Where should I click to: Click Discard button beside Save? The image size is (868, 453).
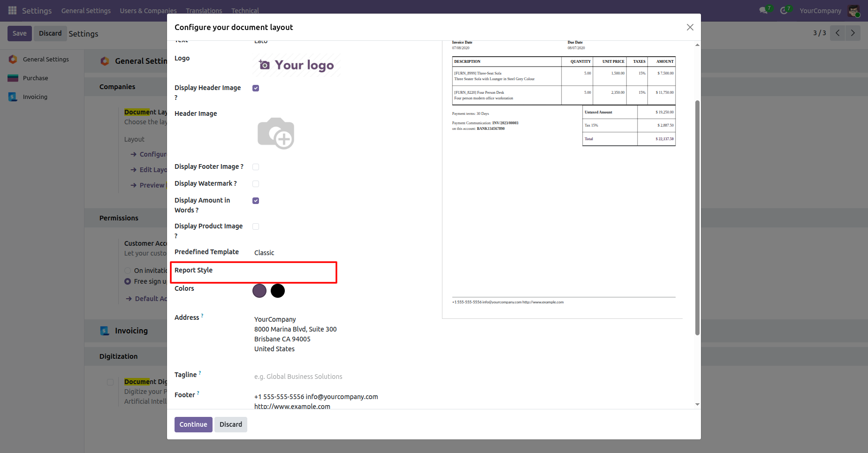(50, 33)
